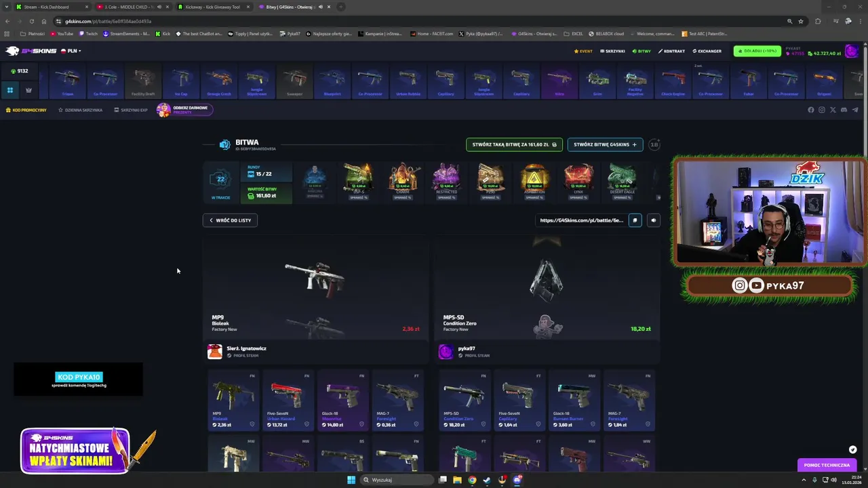868x488 pixels.
Task: Open the Twitch bookmark
Action: (88, 33)
